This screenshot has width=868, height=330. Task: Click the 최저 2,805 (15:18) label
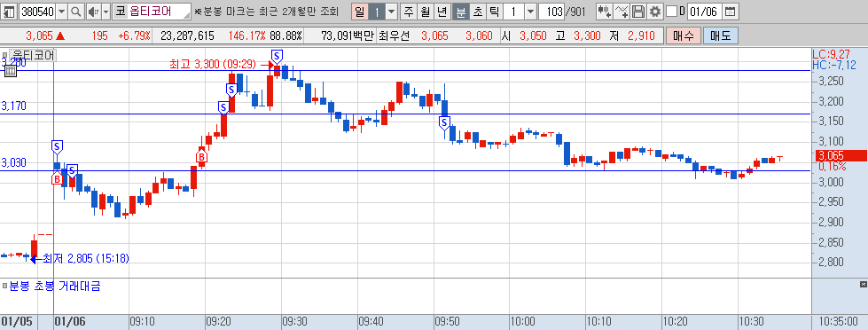(x=86, y=258)
